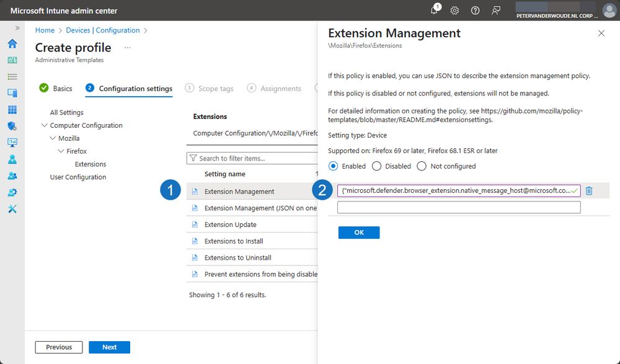Click the Search to filter items field
The width and height of the screenshot is (620, 364).
pos(252,158)
